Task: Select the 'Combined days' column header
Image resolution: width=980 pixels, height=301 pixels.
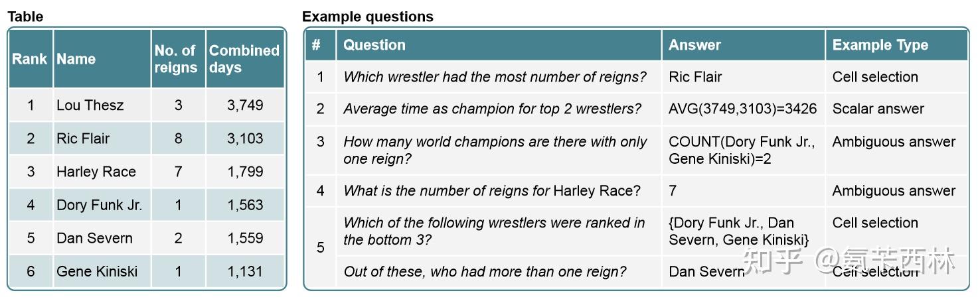Action: [x=244, y=59]
